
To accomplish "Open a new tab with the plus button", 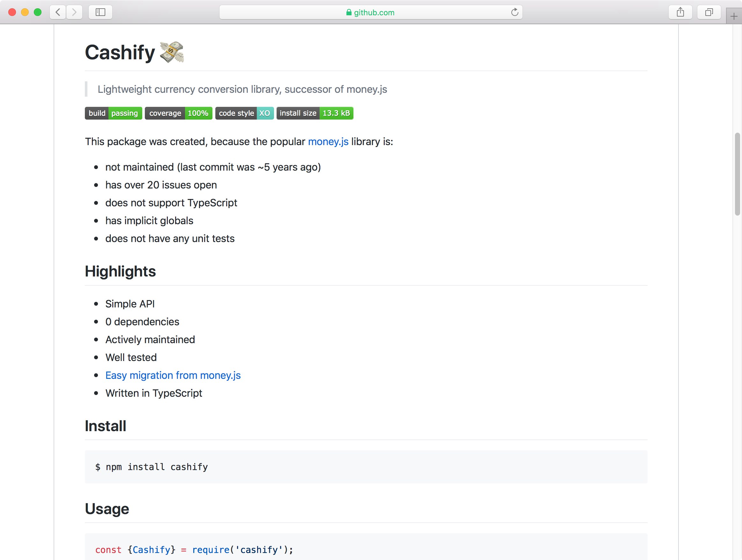I will tap(734, 16).
